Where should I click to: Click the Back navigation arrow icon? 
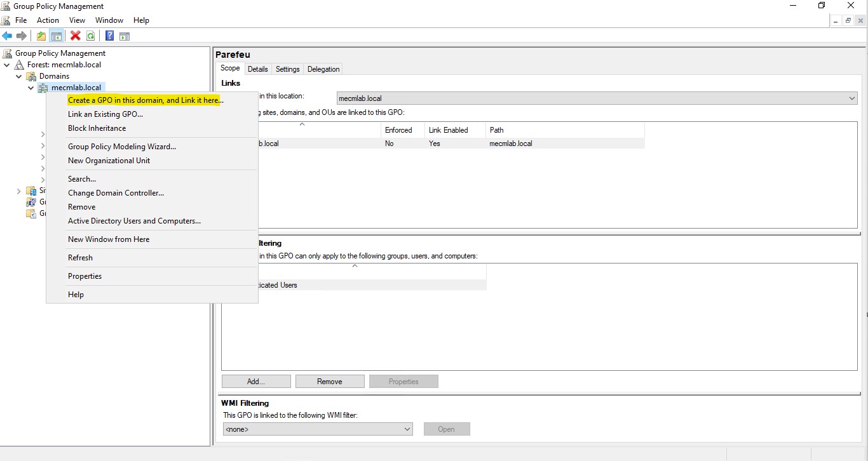(7, 36)
